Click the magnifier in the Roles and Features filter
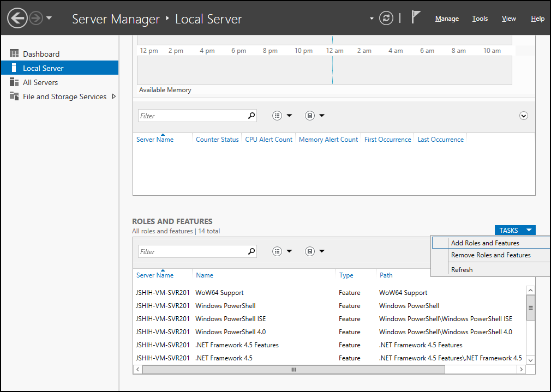Viewport: 551px width, 392px height. (250, 251)
